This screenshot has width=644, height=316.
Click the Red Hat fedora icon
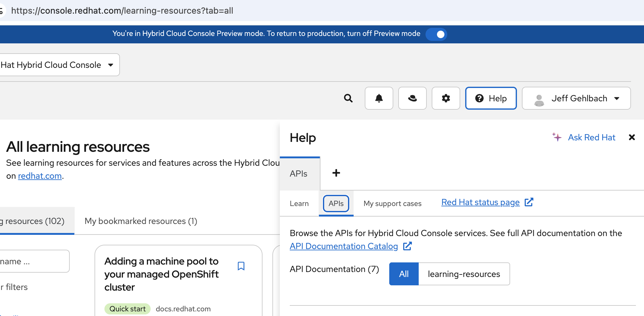click(412, 99)
